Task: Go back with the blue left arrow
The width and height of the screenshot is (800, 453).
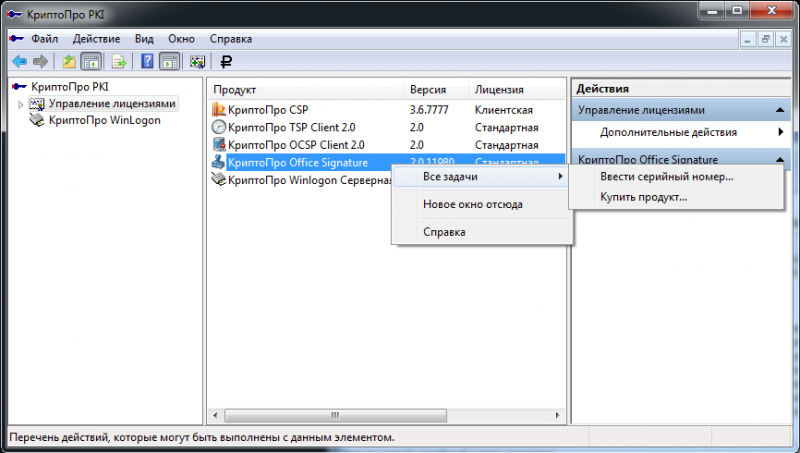Action: click(x=19, y=62)
